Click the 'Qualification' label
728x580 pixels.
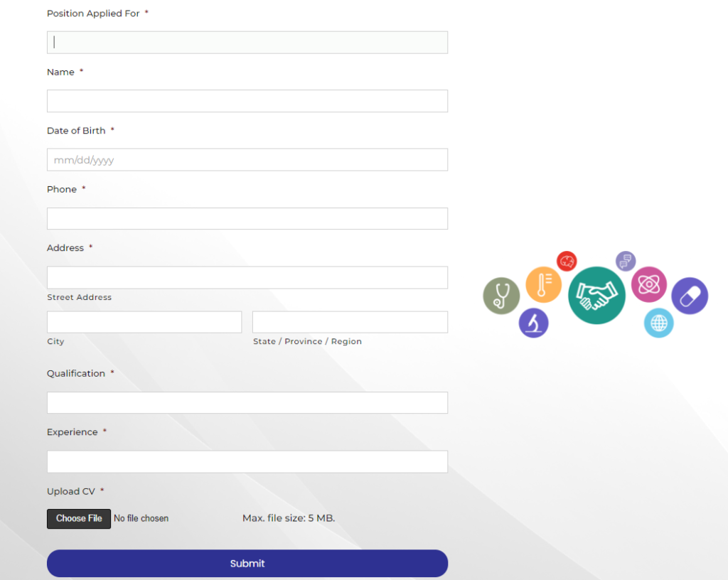(76, 374)
